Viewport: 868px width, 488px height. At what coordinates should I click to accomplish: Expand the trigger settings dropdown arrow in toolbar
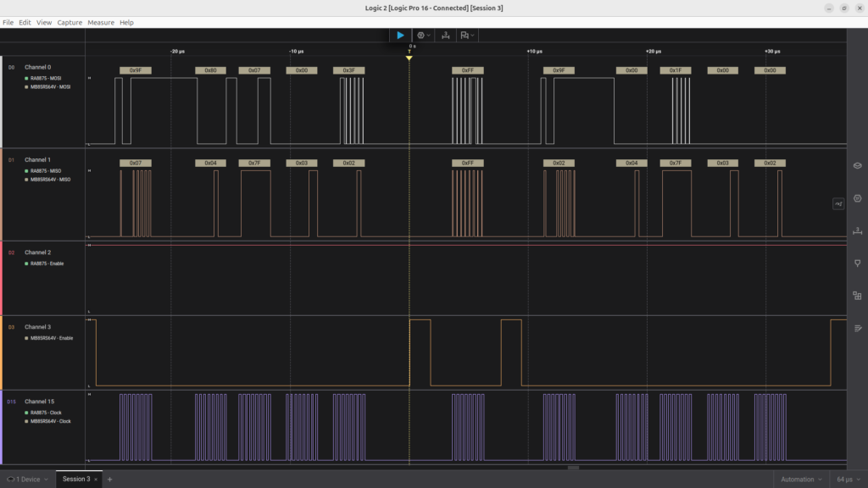click(x=428, y=36)
